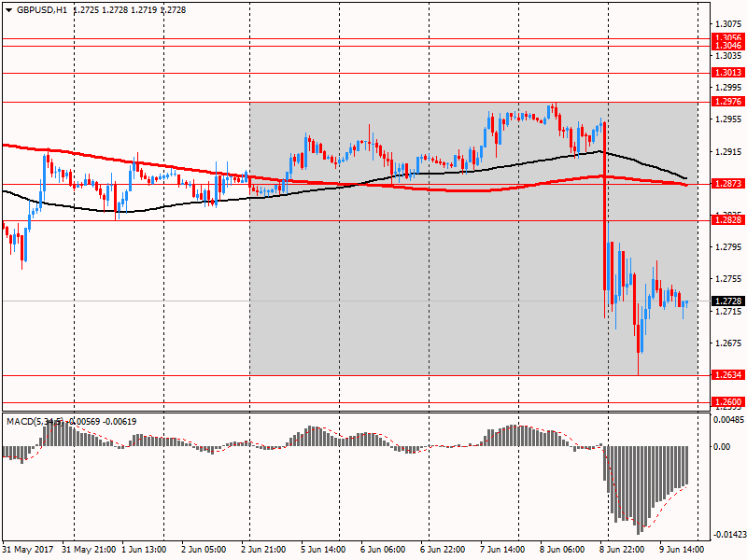Screen dimensions: 747x560
Task: Click the current price 1.2728 label
Action: (728, 301)
